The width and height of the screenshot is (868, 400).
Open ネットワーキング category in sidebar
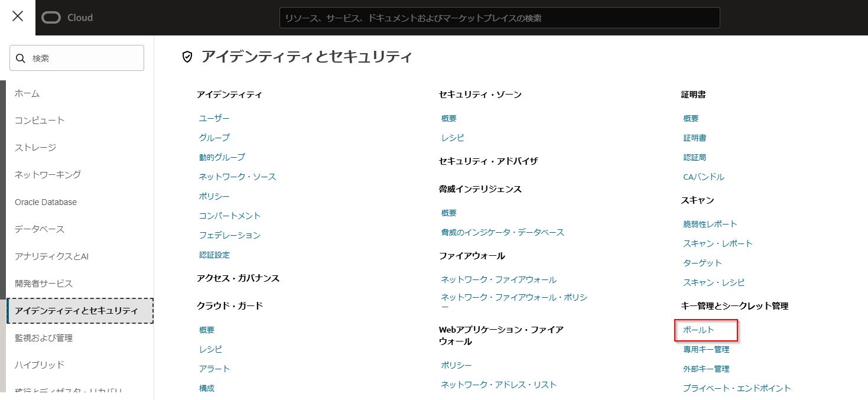point(48,175)
